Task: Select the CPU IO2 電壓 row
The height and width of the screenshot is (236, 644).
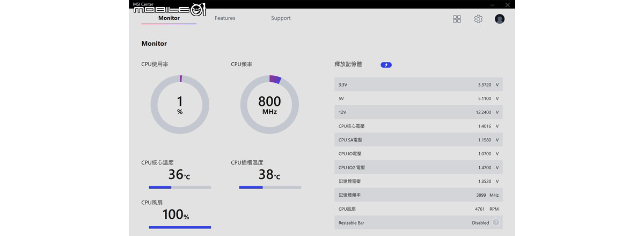Action: pos(419,167)
